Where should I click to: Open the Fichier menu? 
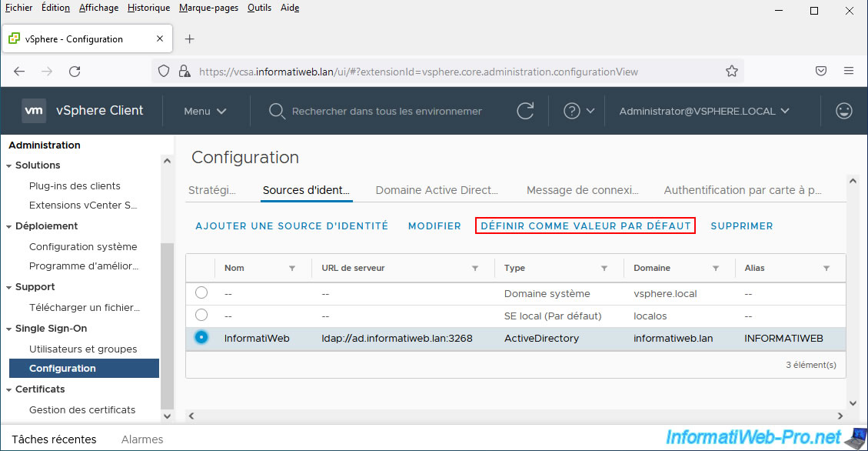click(18, 8)
